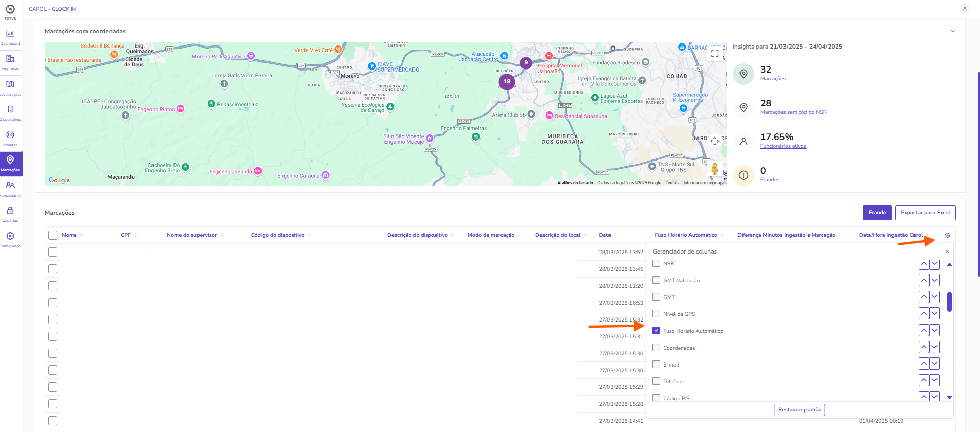
Task: Click Exportar para Excel
Action: tap(925, 213)
